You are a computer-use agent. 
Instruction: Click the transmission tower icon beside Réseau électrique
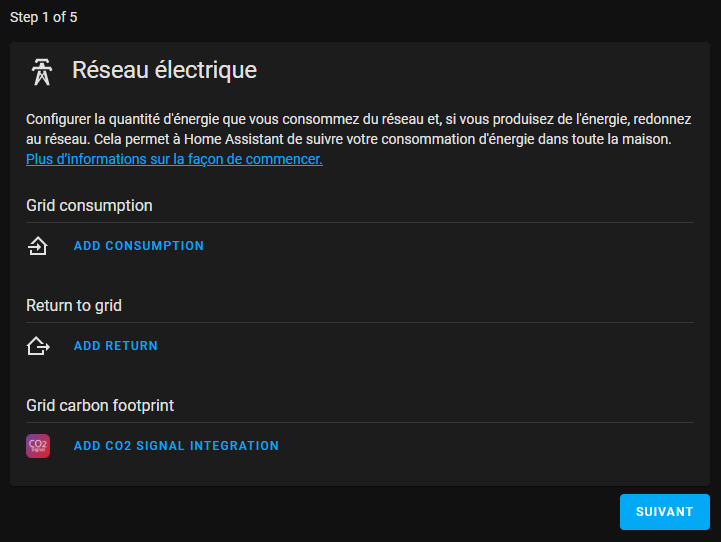coord(42,72)
